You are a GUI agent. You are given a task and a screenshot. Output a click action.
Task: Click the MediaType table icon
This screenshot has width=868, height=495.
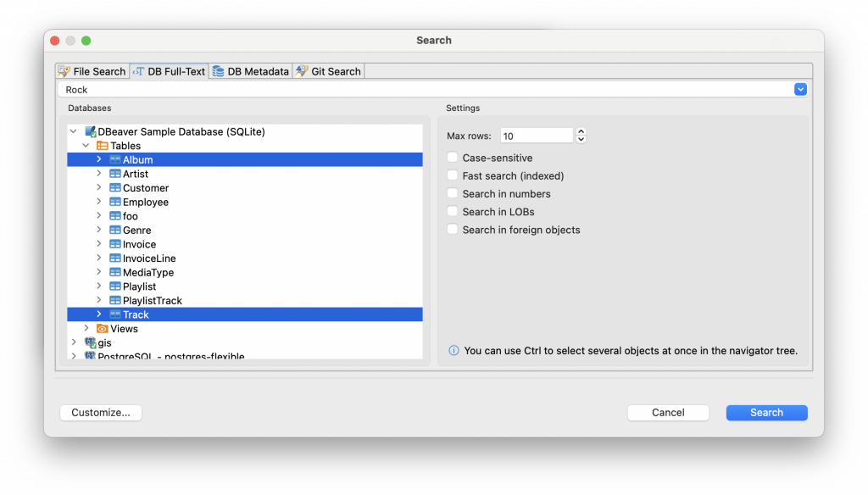[115, 272]
